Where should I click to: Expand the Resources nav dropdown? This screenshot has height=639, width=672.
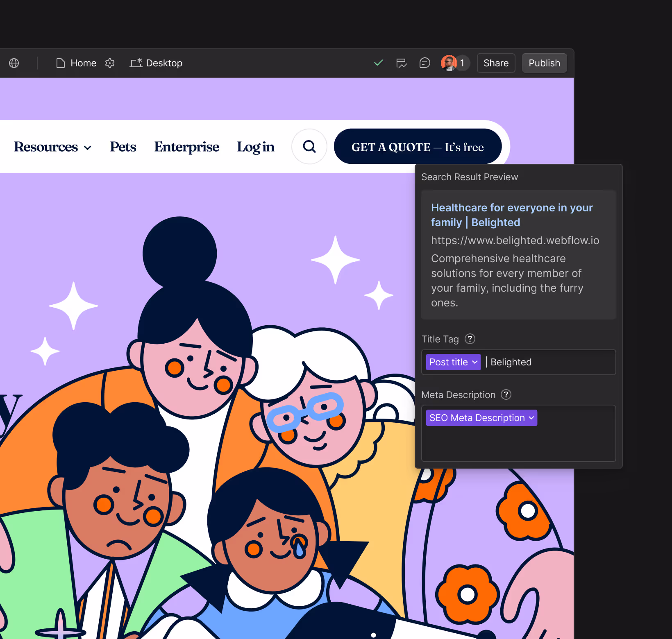click(x=52, y=147)
